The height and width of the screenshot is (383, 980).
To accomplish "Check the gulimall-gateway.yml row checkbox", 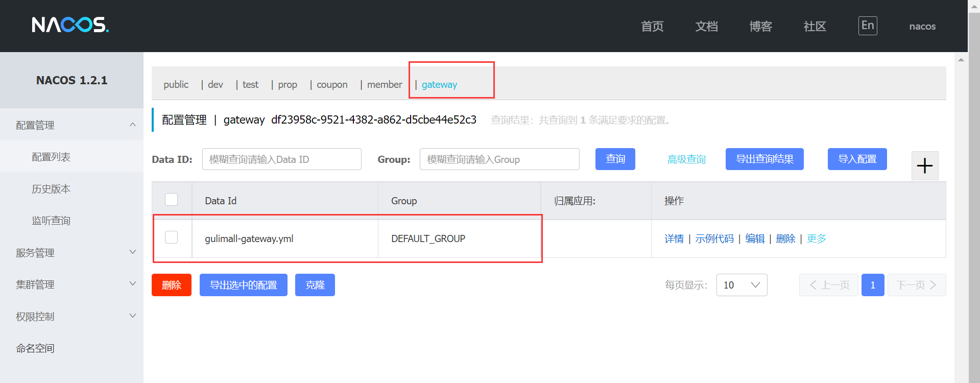I will (x=172, y=237).
